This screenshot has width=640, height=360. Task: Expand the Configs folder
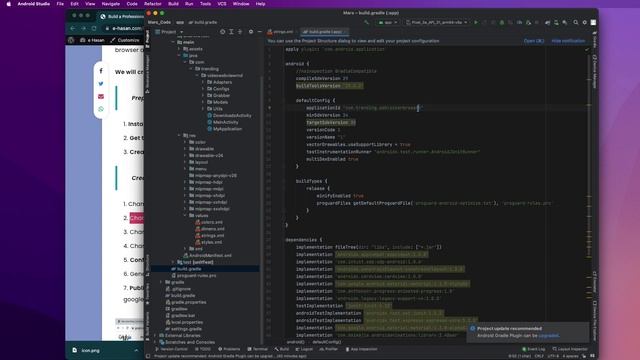[203, 89]
